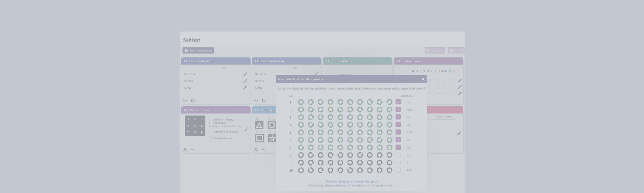Select the first ring in line 9
644x193 pixels.
coord(301,163)
